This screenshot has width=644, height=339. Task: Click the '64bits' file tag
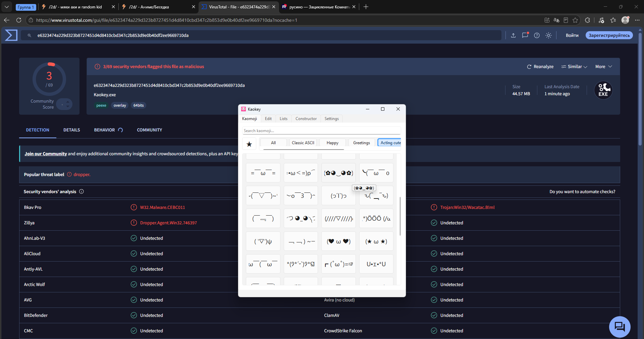coord(139,105)
